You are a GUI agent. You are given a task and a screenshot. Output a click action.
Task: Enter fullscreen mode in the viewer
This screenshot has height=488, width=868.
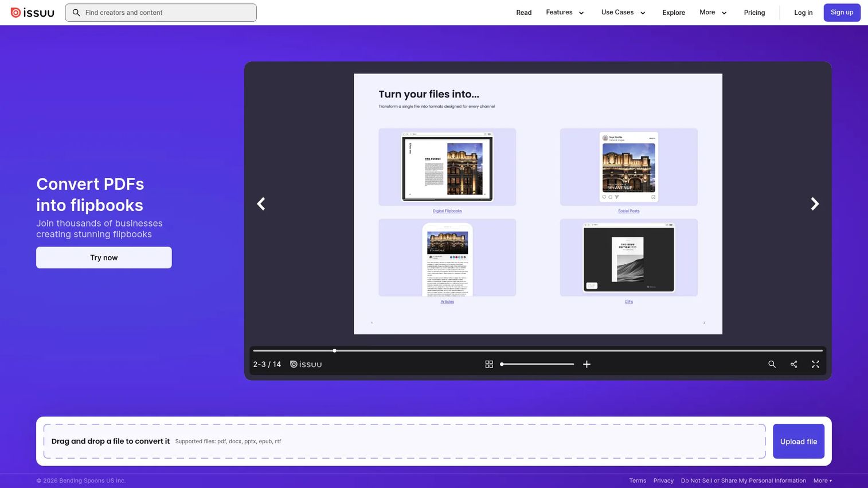(x=815, y=364)
